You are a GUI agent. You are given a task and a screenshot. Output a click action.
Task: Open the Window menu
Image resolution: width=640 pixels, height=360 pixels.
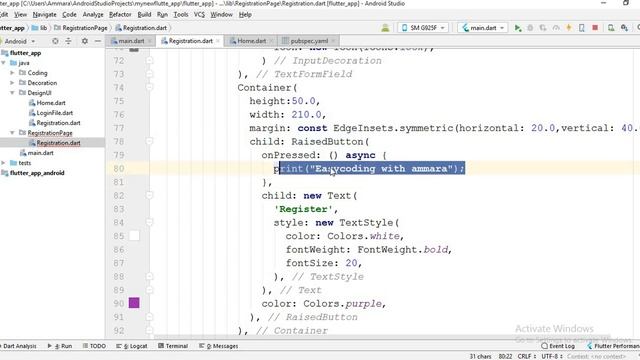(221, 15)
